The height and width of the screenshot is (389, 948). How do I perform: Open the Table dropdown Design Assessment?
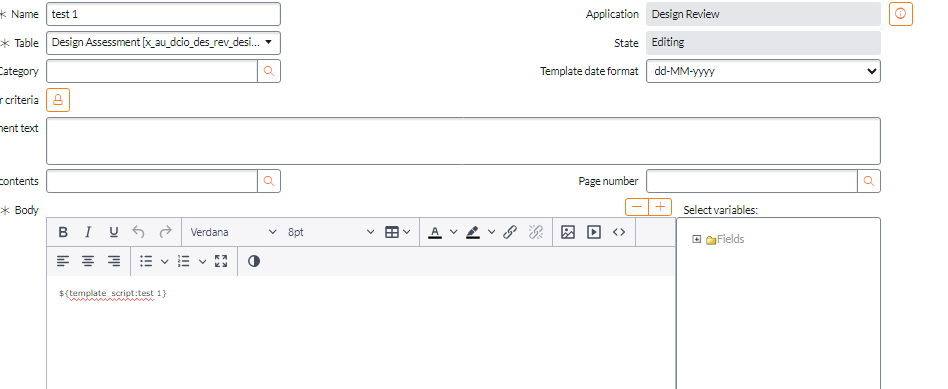click(163, 42)
